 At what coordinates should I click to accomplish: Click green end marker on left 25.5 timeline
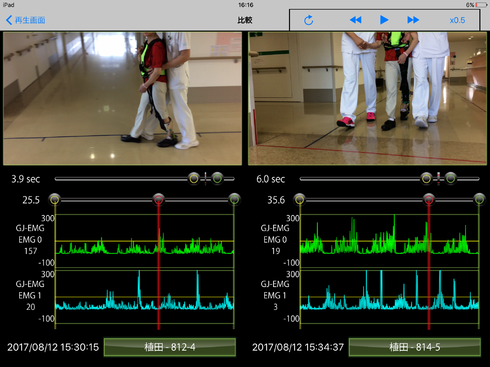tap(234, 199)
